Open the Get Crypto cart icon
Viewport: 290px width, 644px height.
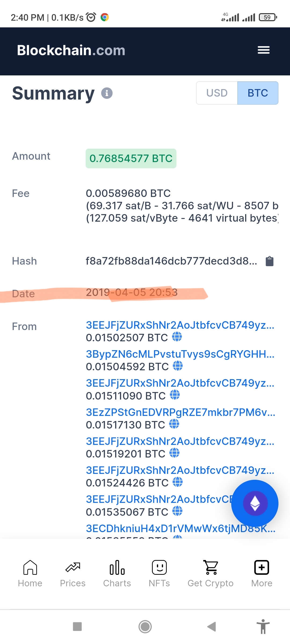tap(211, 567)
